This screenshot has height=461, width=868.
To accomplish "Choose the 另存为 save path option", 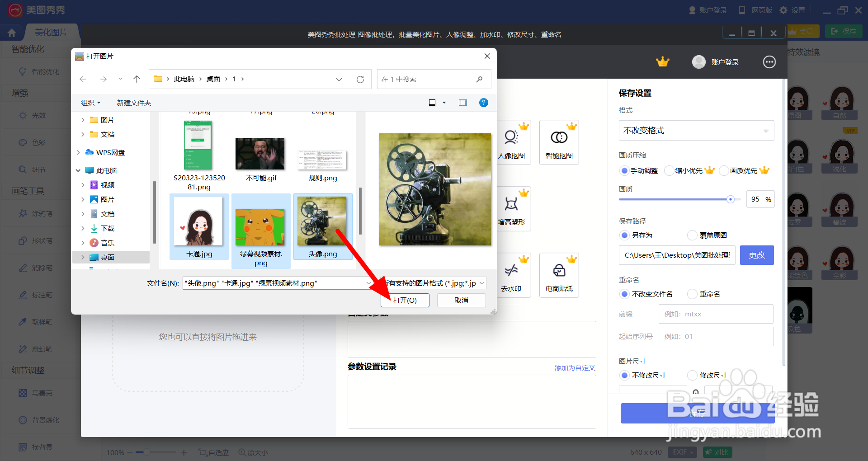I will coord(624,235).
